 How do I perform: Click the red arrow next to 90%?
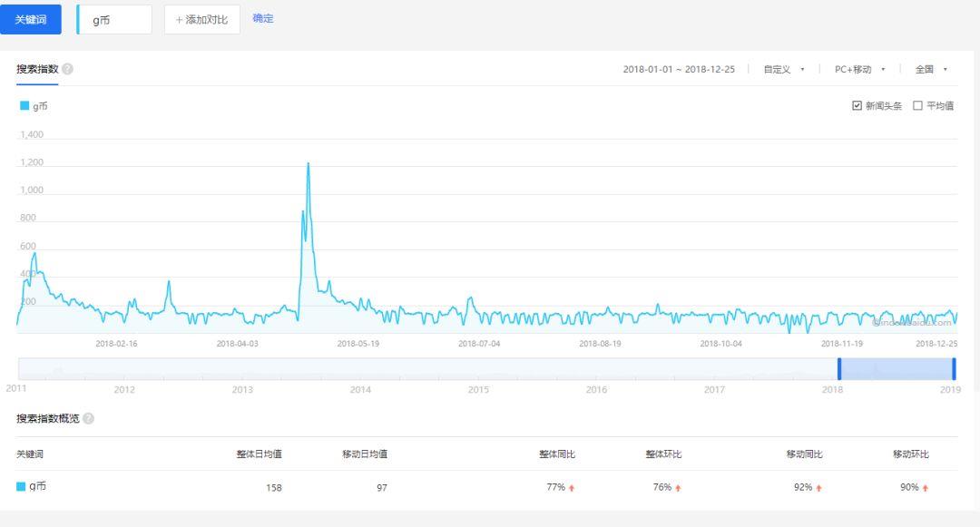925,488
